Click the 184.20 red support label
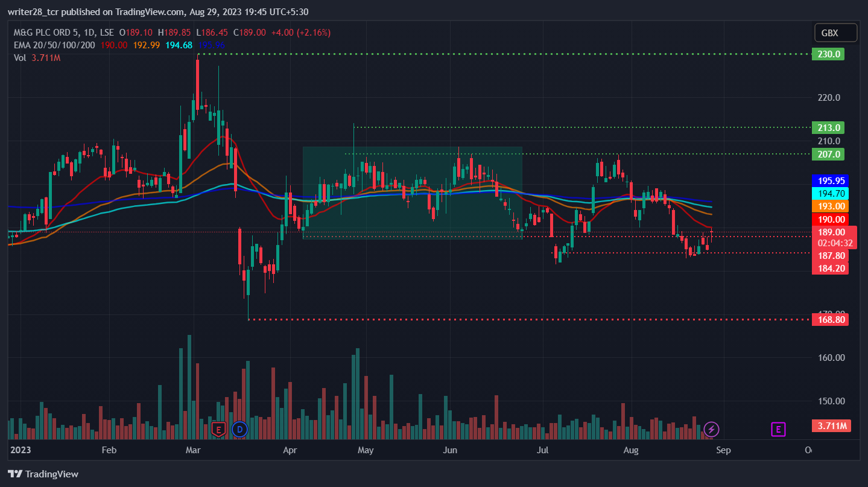Image resolution: width=868 pixels, height=487 pixels. (831, 268)
